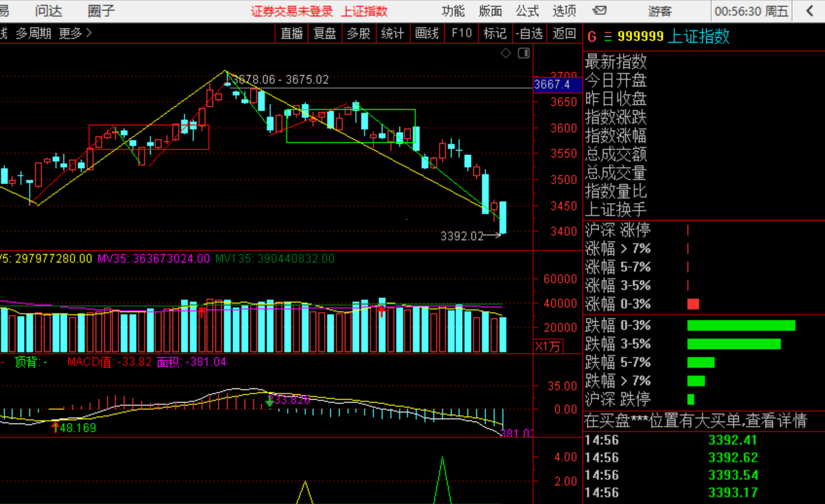This screenshot has height=504, width=825.
Task: Click the 返回 back button
Action: pyautogui.click(x=564, y=34)
